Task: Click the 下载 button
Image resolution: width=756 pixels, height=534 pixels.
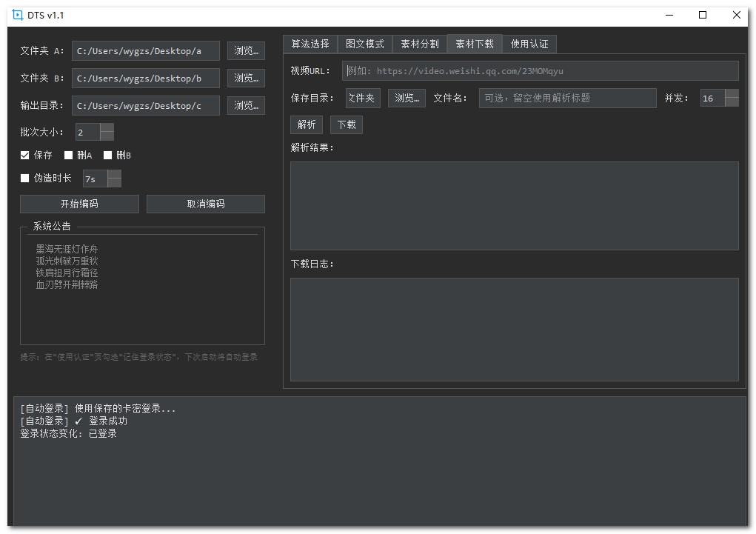Action: 347,124
